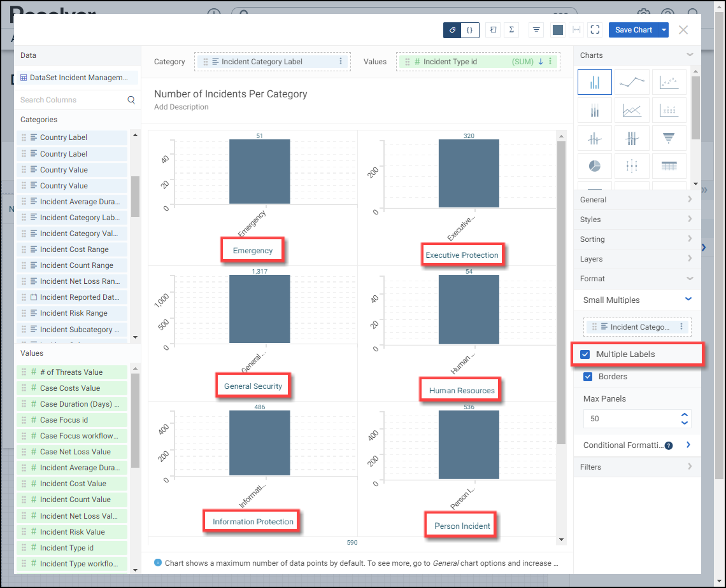Click the curly braces toggle button
Viewport: 726px width, 588px height.
(470, 30)
